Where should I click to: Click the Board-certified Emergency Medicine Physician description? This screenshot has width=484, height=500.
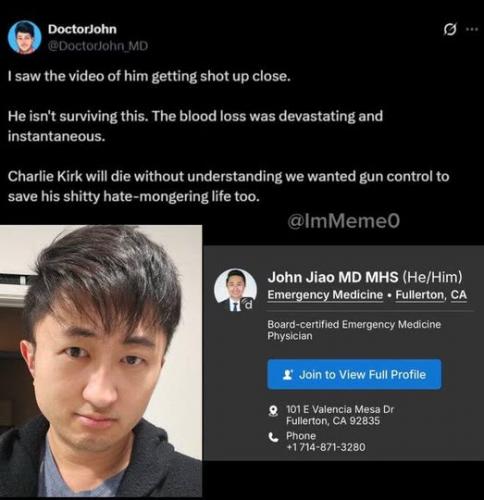tap(354, 330)
